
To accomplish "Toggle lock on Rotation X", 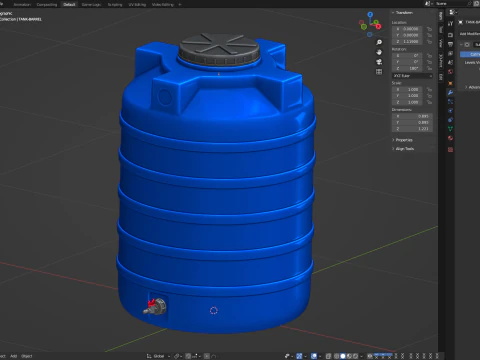I will (x=429, y=56).
